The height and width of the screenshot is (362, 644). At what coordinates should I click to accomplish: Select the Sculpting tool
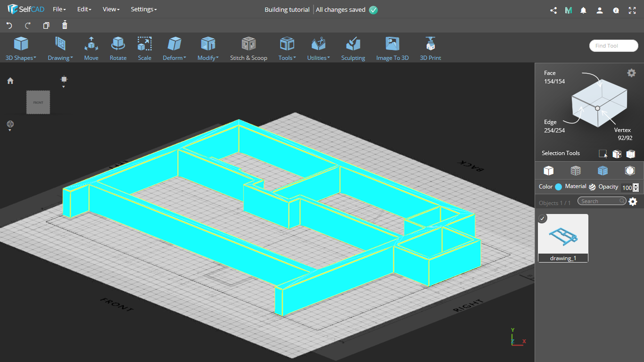click(x=353, y=49)
